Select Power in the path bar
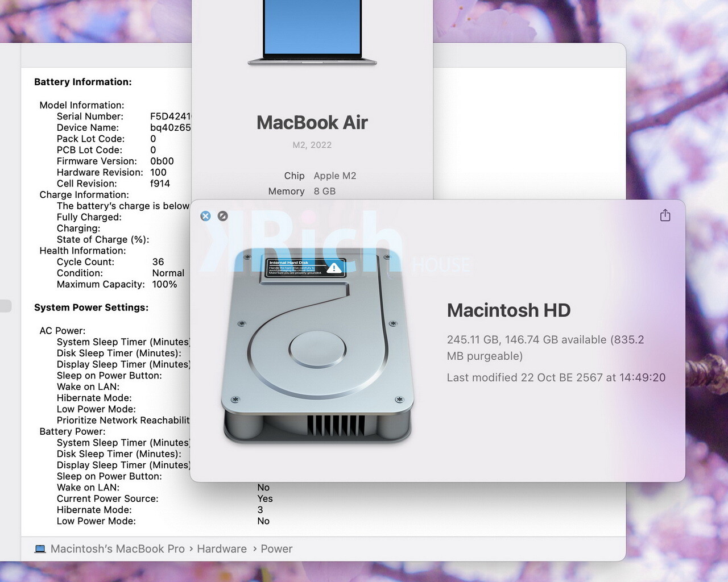This screenshot has width=728, height=582. [276, 549]
